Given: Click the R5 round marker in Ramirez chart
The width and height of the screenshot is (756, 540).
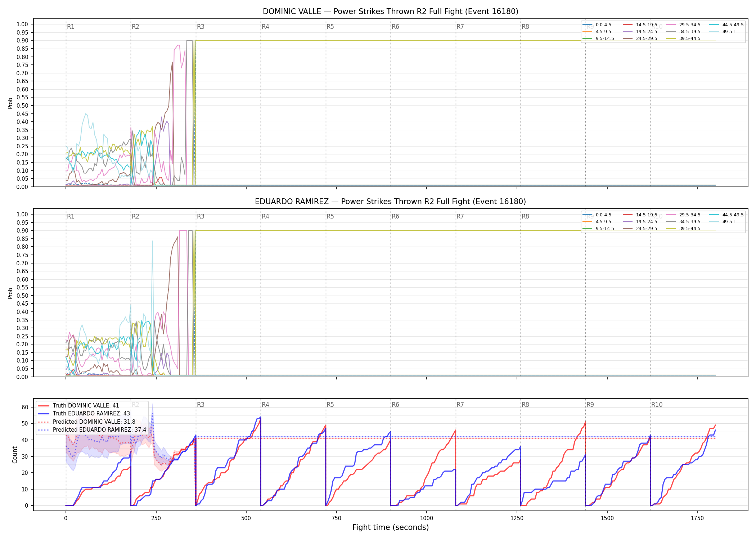Looking at the screenshot, I should [x=330, y=216].
